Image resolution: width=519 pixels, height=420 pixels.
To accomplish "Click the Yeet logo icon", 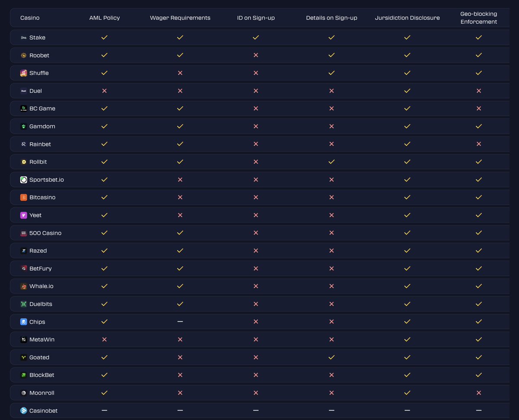I will (x=24, y=215).
